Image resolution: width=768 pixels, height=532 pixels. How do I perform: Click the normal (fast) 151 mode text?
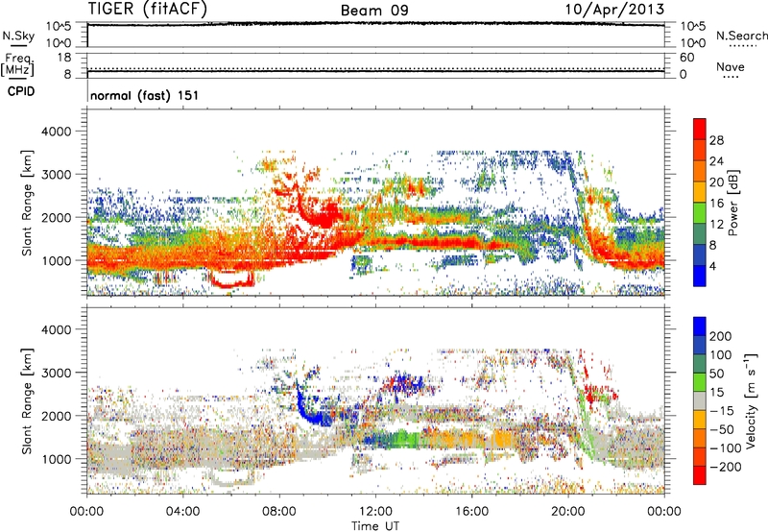pyautogui.click(x=145, y=95)
